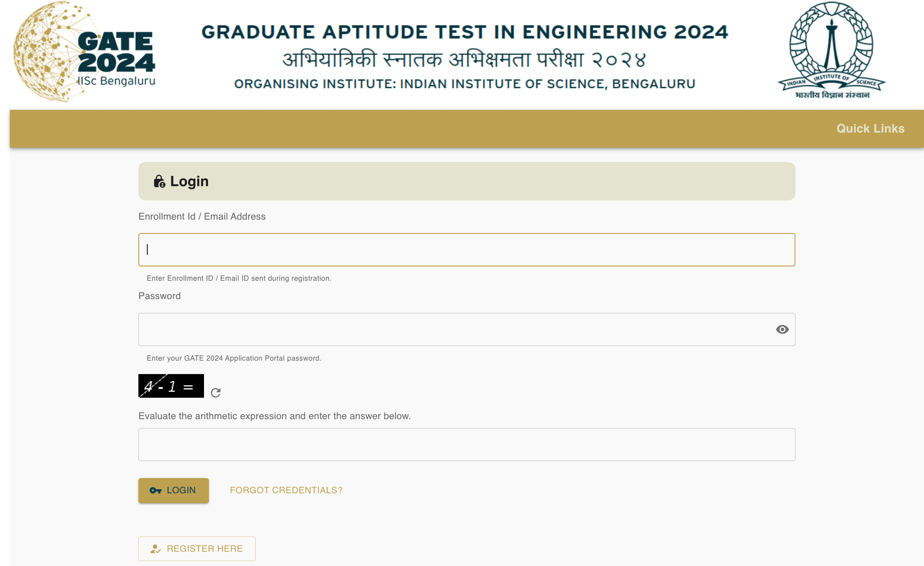Click the captcha refresh icon
924x566 pixels.
(x=216, y=393)
